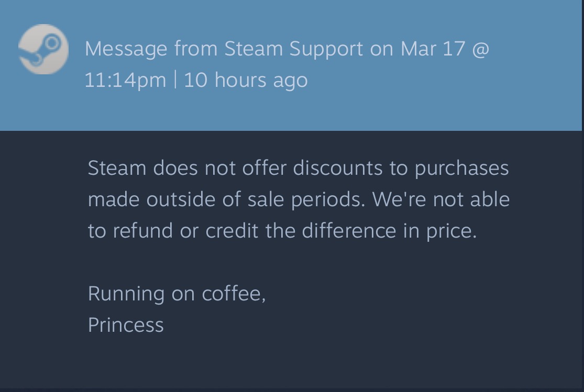Click the 'Steam Support' sender name
584x392 pixels.
click(293, 48)
